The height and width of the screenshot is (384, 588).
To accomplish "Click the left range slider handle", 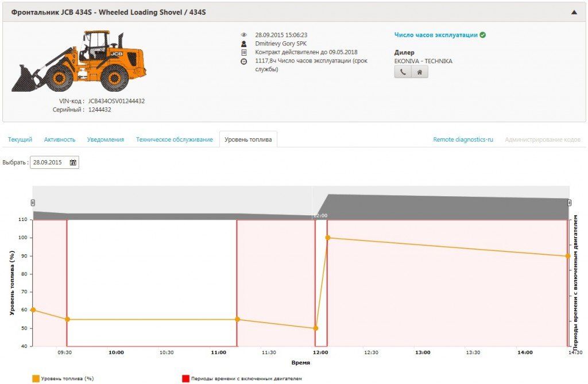I will pyautogui.click(x=33, y=203).
